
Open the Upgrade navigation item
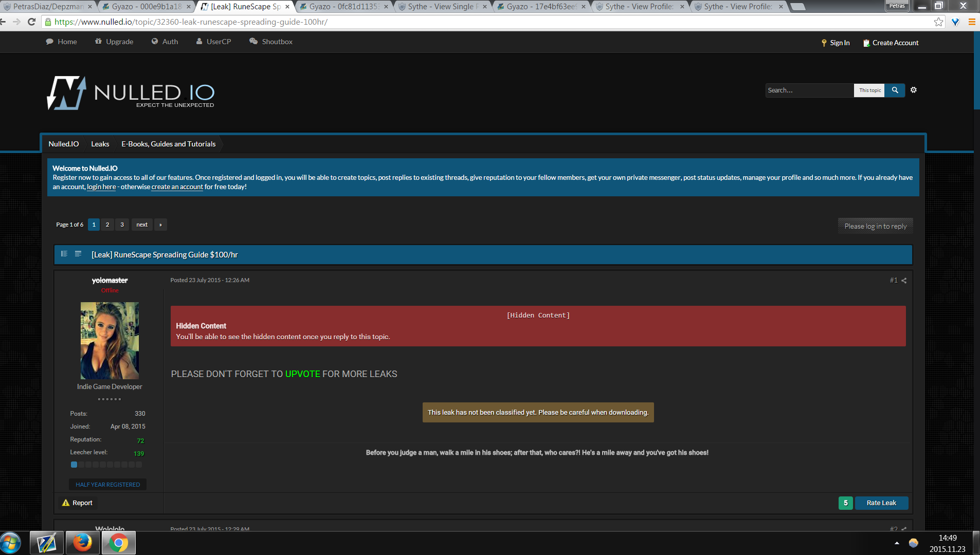tap(114, 42)
